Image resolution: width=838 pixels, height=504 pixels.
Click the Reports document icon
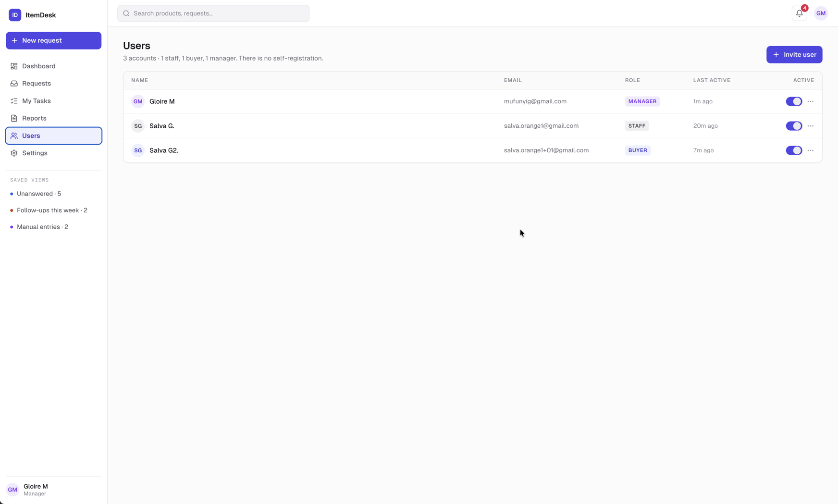[14, 118]
